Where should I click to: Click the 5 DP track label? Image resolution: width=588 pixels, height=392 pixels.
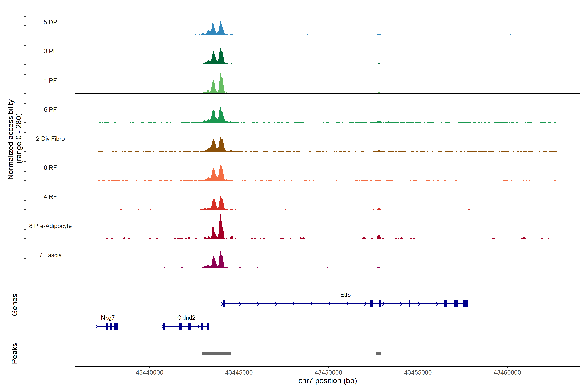coord(50,22)
